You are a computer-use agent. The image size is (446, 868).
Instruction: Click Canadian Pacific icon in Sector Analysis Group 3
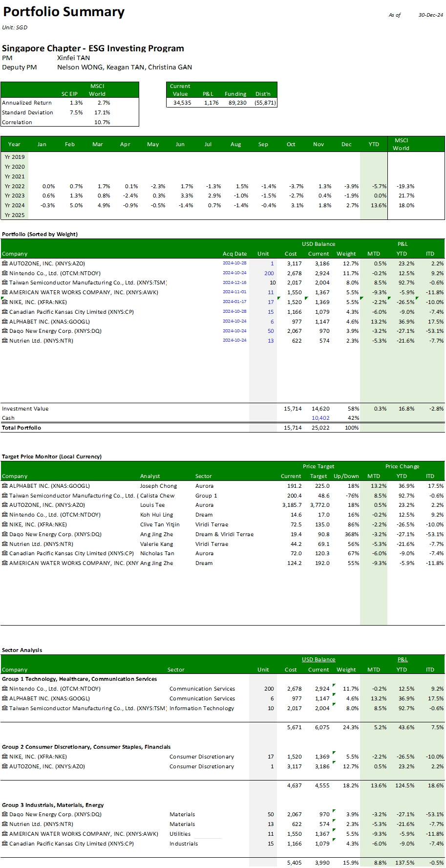[5, 844]
